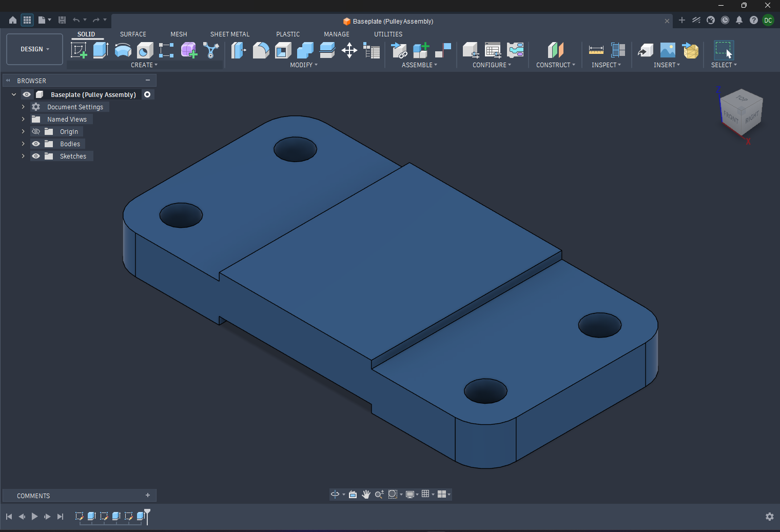The image size is (780, 532).
Task: Open the SHEET METAL tab
Action: click(x=229, y=34)
